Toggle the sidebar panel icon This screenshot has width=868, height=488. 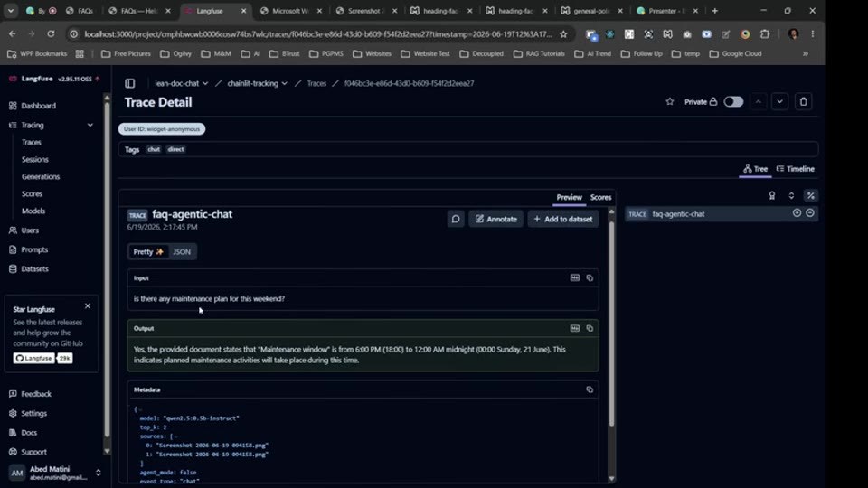coord(129,83)
